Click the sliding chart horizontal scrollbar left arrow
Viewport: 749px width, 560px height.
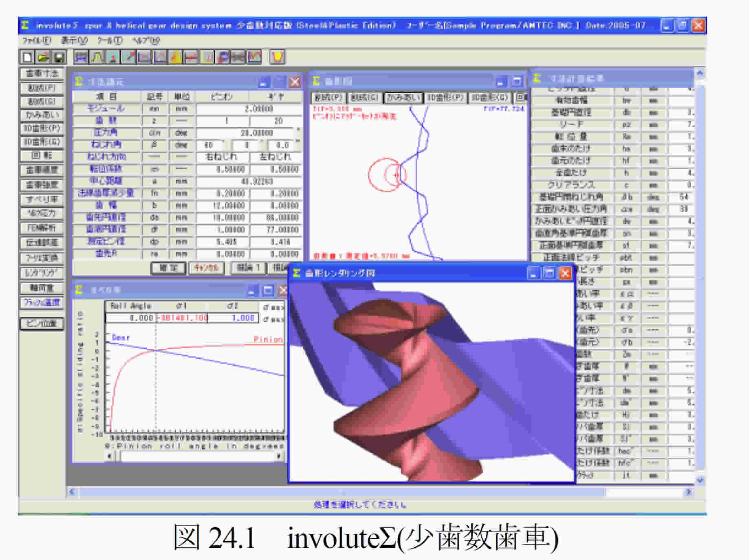[109, 456]
